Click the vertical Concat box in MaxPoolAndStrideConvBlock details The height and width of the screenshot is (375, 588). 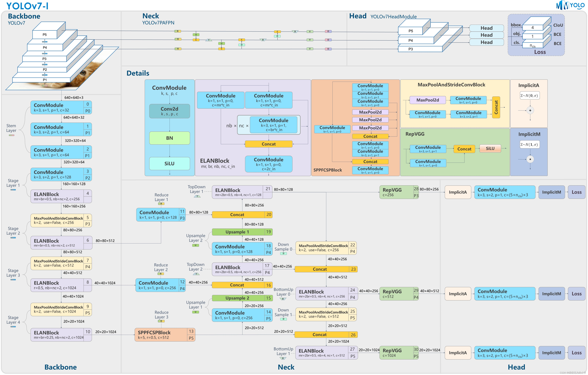click(x=496, y=107)
